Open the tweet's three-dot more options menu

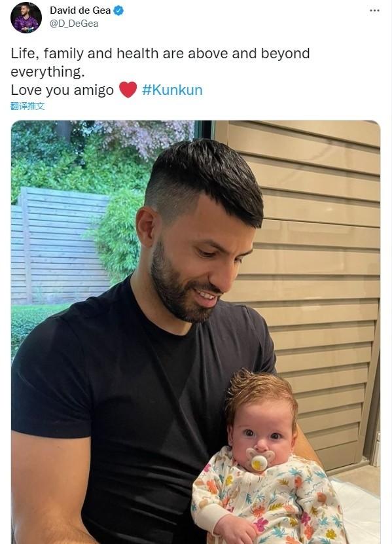coord(374,10)
